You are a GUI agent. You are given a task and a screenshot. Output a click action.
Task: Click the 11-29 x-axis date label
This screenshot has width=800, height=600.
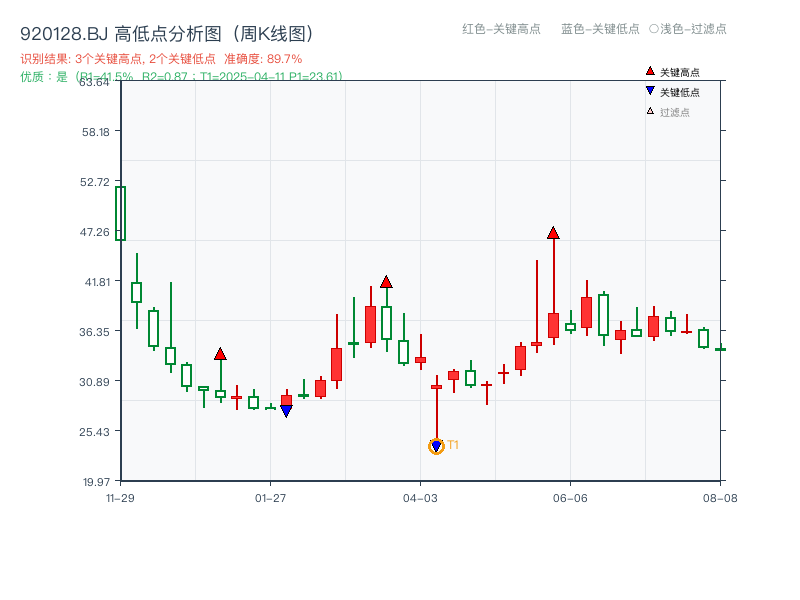[x=120, y=497]
